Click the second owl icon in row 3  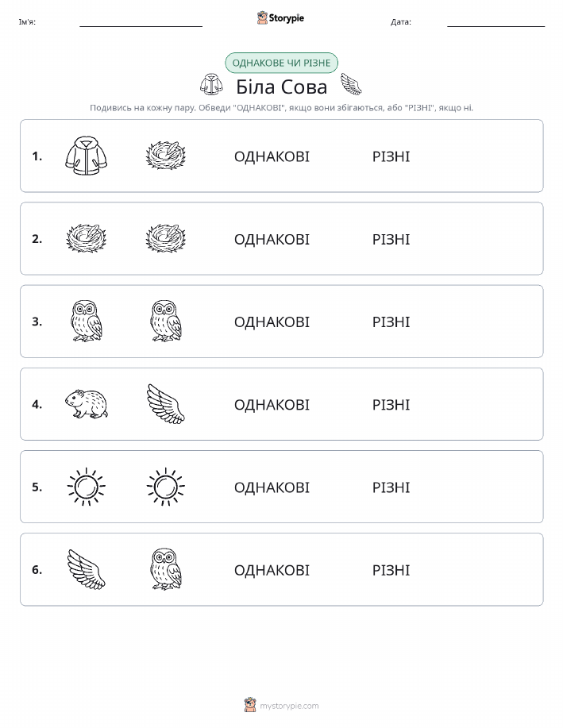click(166, 322)
